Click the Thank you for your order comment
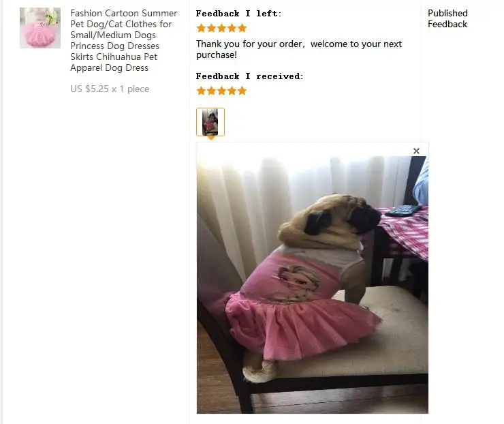 pyautogui.click(x=299, y=49)
